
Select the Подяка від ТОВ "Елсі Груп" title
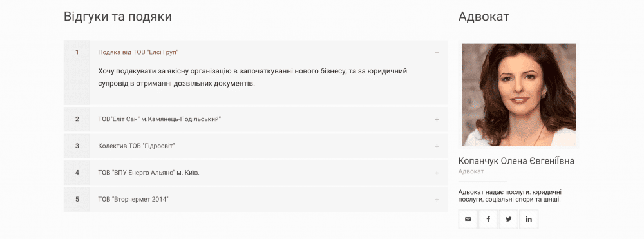point(138,52)
